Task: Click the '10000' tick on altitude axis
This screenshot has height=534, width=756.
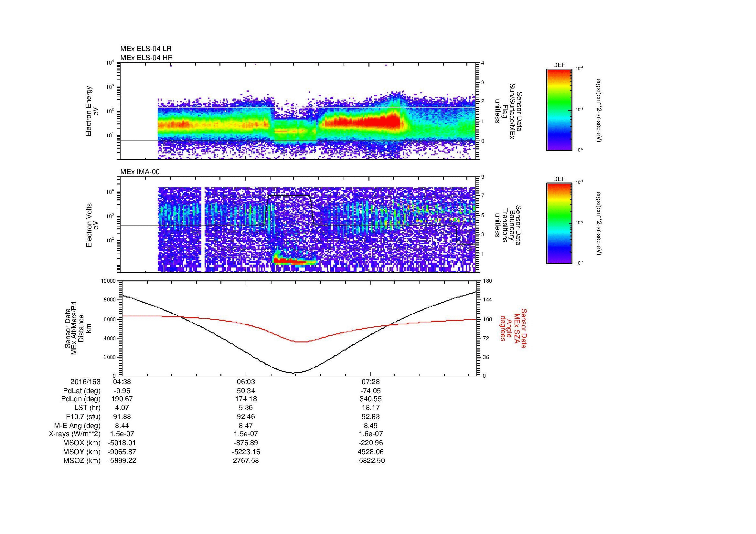Action: tap(109, 281)
